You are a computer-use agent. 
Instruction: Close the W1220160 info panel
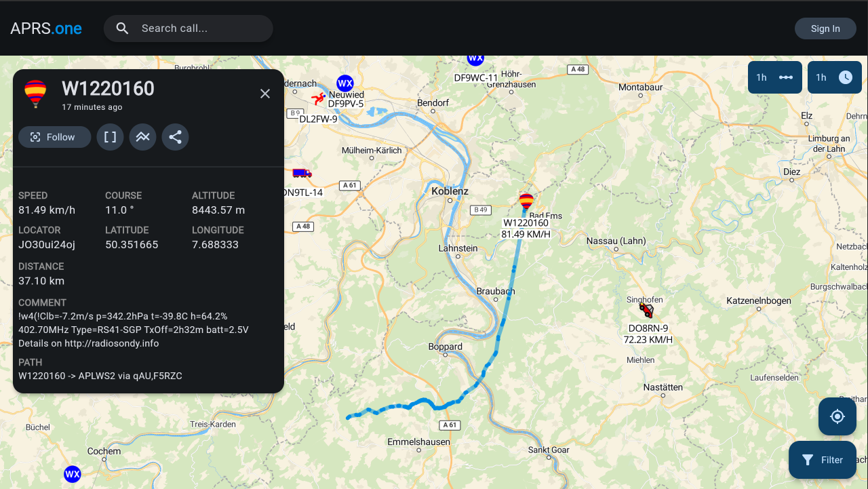pyautogui.click(x=265, y=94)
